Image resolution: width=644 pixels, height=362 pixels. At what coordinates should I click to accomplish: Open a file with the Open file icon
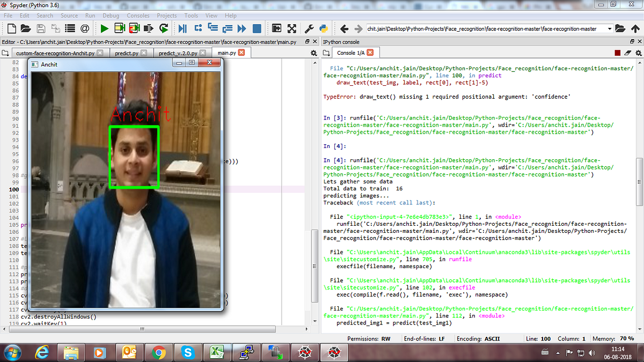pos(26,29)
